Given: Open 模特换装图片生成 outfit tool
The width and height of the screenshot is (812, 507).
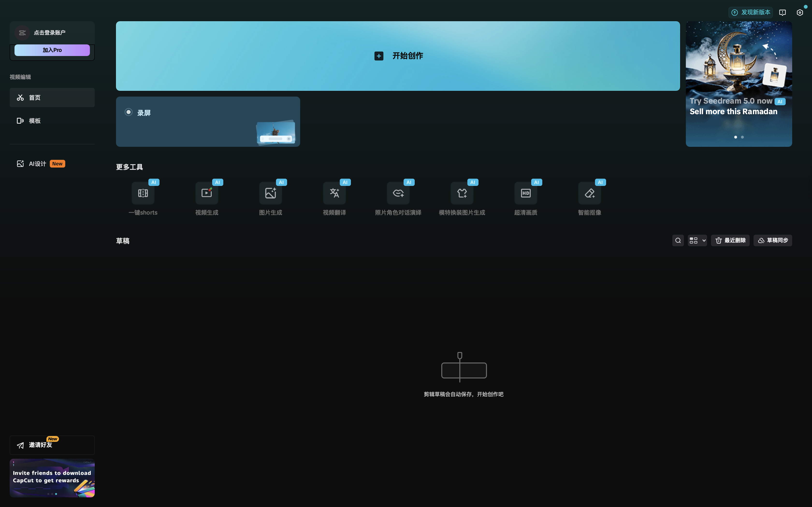Looking at the screenshot, I should pos(462,193).
